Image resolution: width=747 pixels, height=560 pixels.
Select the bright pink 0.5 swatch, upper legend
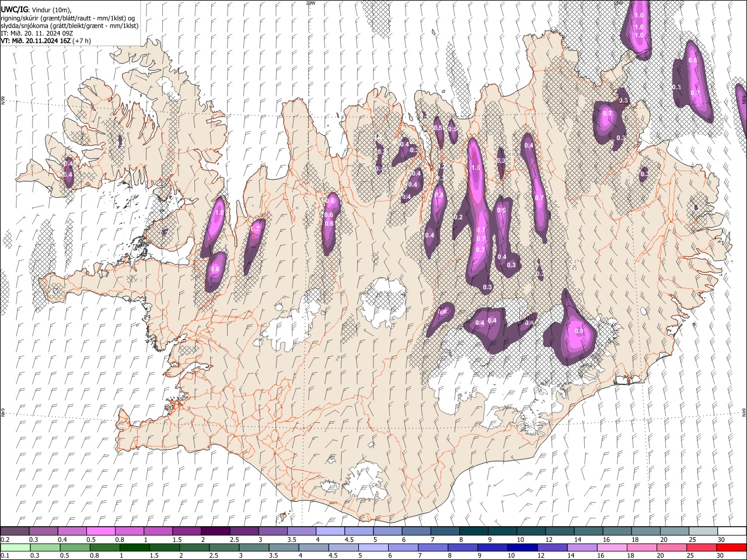(x=100, y=531)
